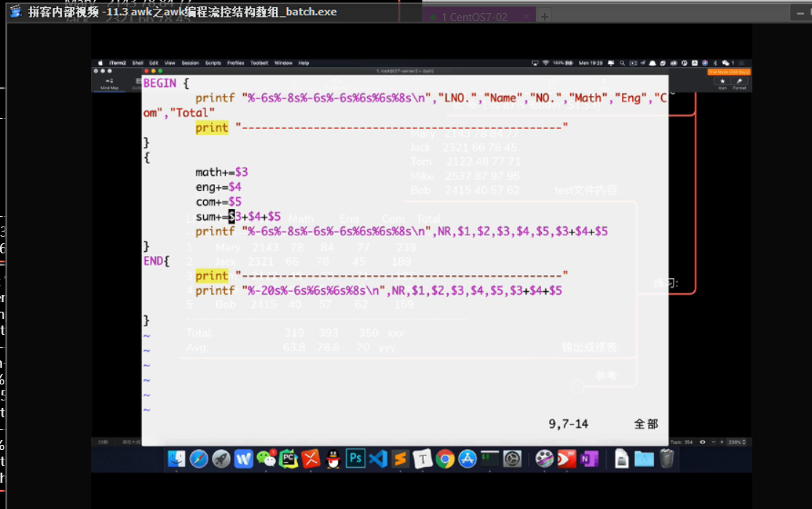Open the Help menu

(x=304, y=63)
